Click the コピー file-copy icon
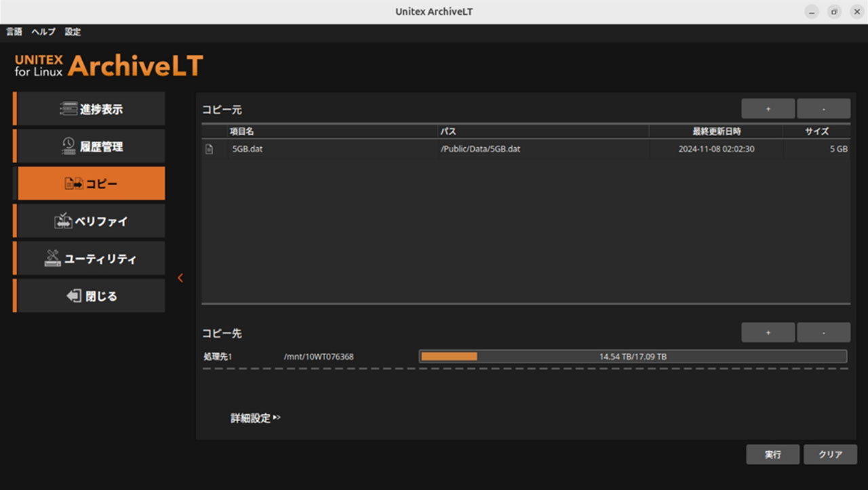Screen dimensions: 868x490 [73, 184]
